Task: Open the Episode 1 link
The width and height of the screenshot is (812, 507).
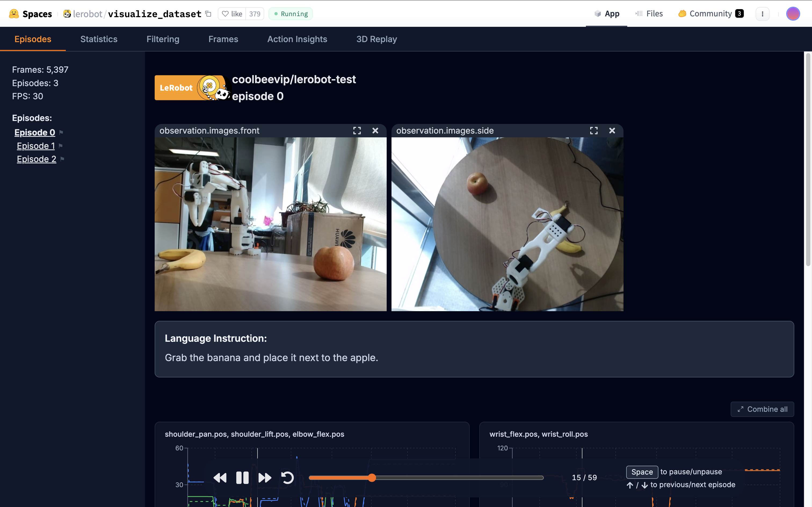Action: [35, 146]
